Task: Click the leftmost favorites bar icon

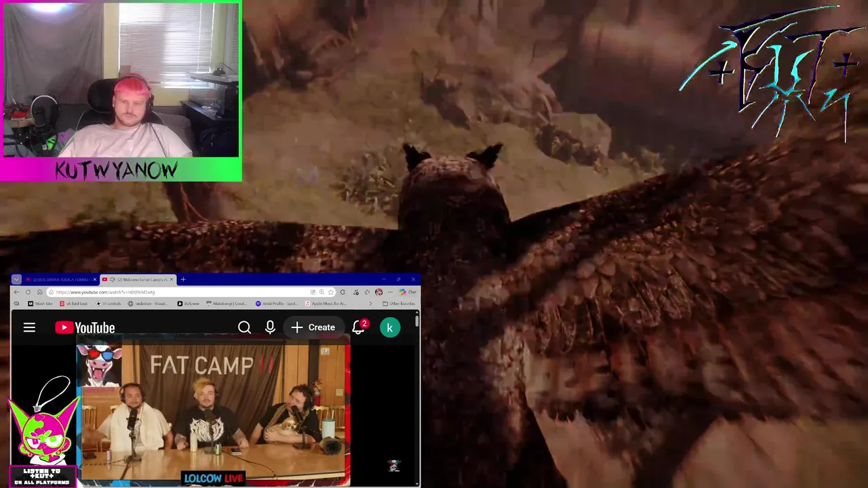Action: click(16, 304)
